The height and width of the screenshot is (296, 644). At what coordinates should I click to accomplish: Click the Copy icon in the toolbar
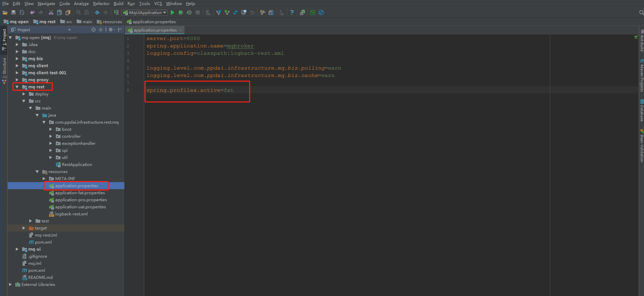click(x=60, y=12)
